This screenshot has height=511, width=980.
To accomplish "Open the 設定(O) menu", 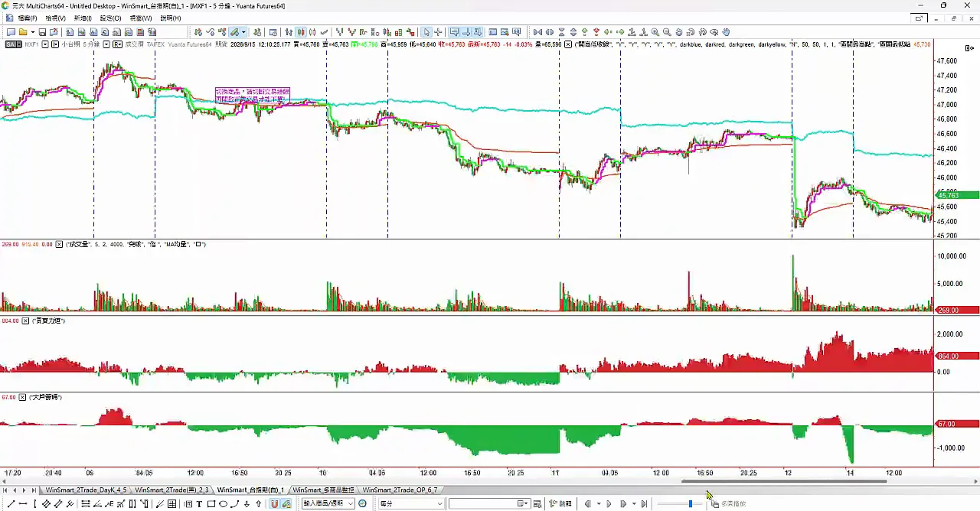I will tap(110, 18).
